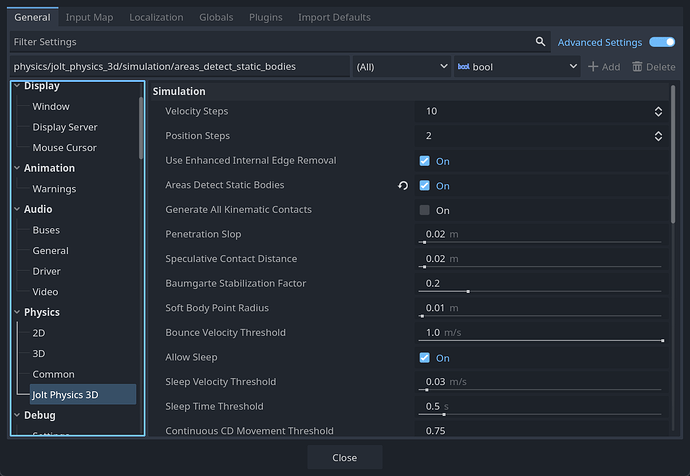Collapse the Audio tree section

click(x=17, y=209)
